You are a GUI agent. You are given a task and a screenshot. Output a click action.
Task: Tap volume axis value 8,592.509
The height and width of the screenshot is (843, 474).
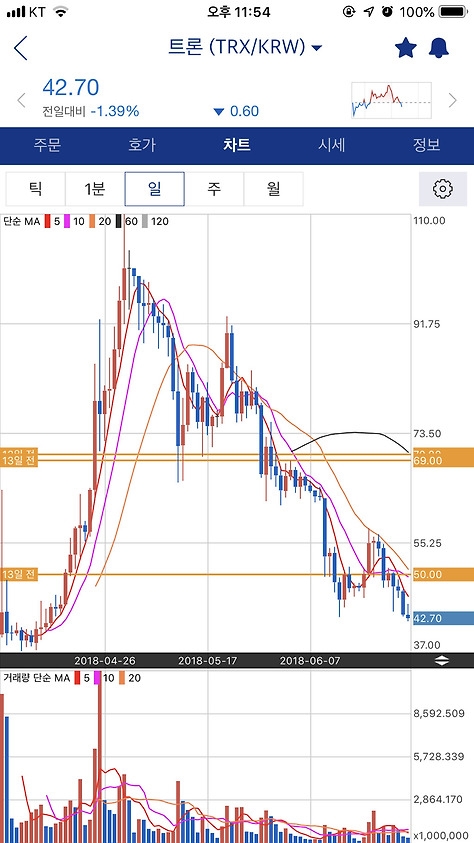pyautogui.click(x=440, y=714)
